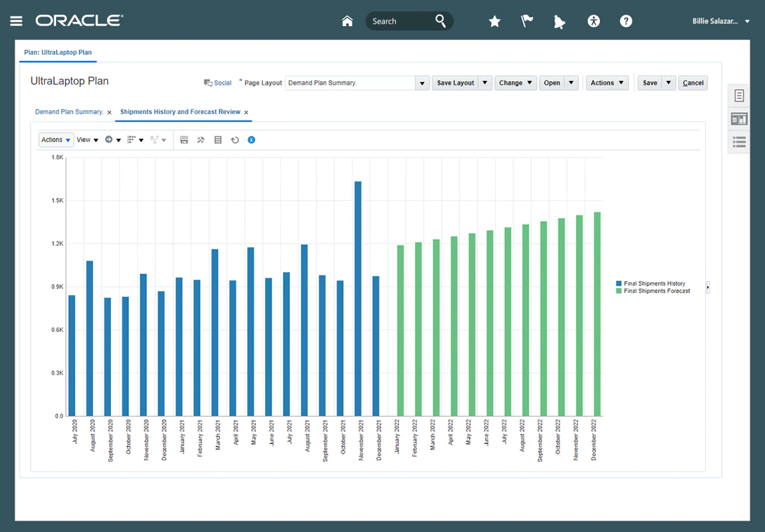The height and width of the screenshot is (532, 765).
Task: Click the save disk icon in chart toolbar
Action: coord(184,140)
